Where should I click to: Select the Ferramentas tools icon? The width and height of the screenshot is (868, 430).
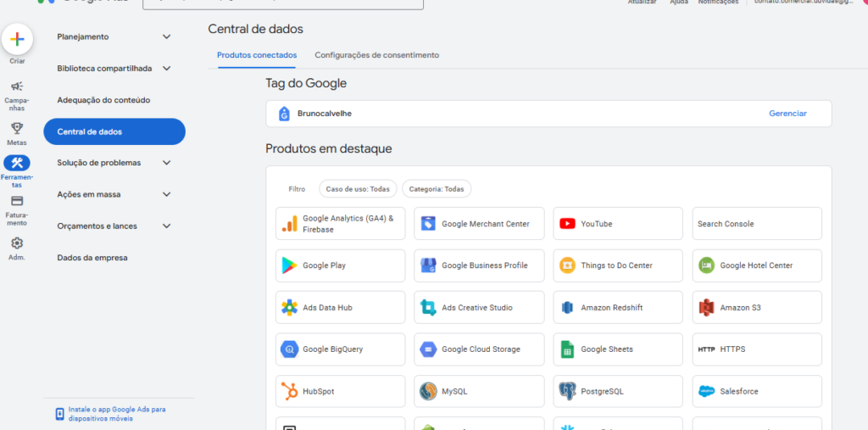pos(17,163)
